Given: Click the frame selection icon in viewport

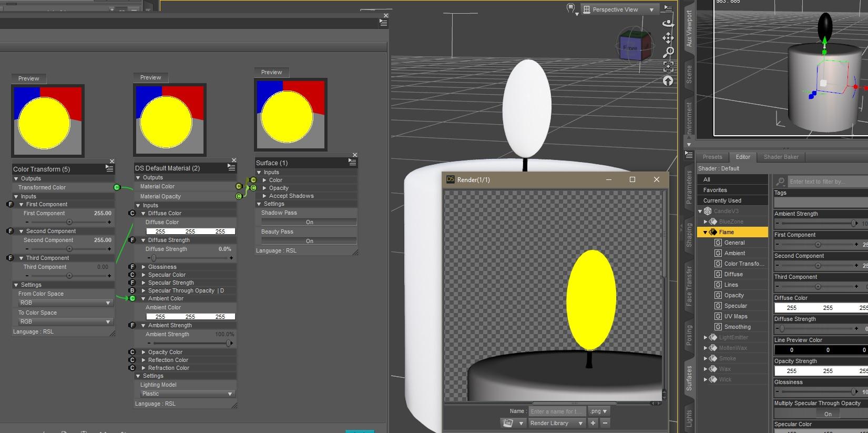Looking at the screenshot, I should [x=668, y=66].
